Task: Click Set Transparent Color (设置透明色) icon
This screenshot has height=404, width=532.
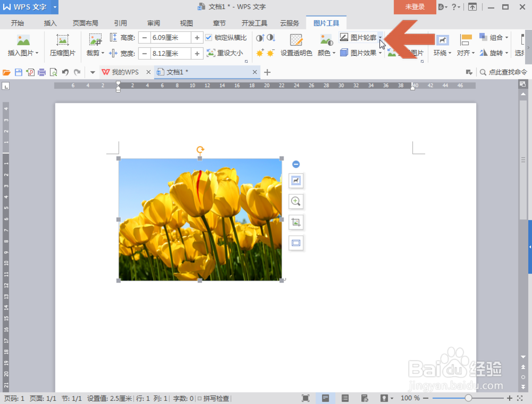Action: [296, 40]
